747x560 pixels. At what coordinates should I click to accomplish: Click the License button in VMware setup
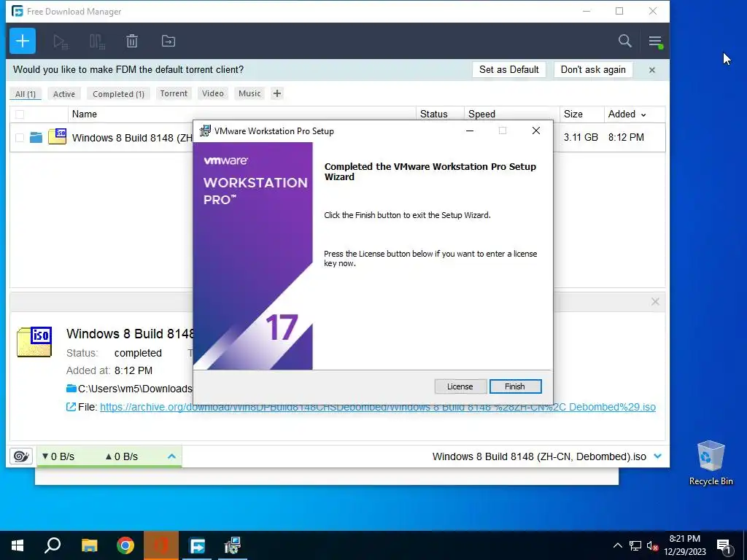[460, 386]
